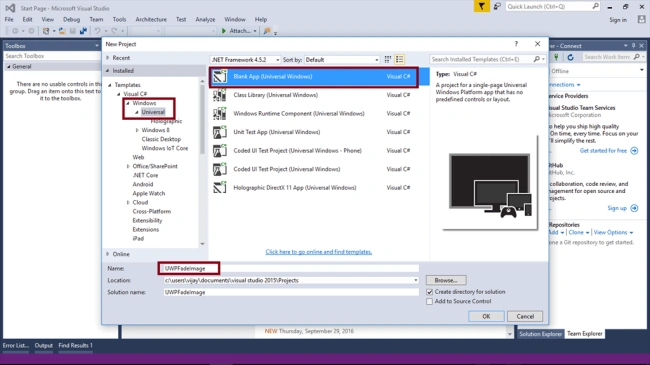
Task: Expand the Windows 8 tree node
Action: (137, 130)
